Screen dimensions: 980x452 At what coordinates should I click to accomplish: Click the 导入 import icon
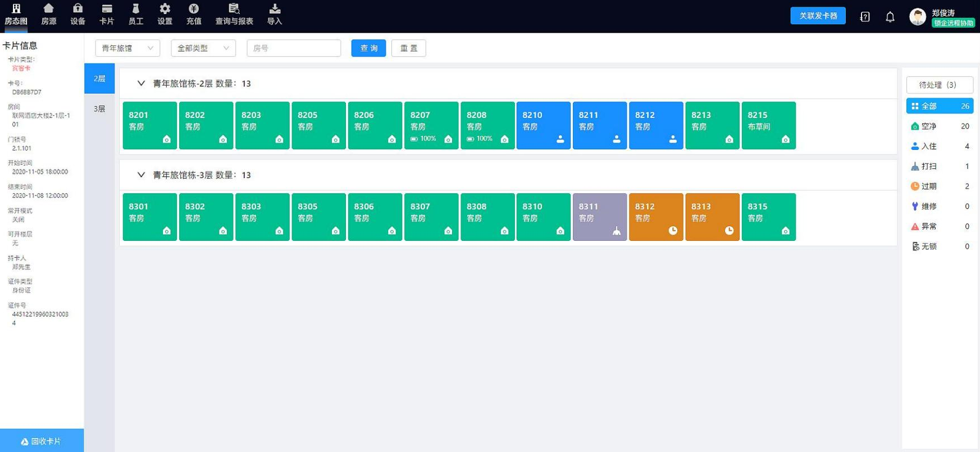click(x=275, y=9)
